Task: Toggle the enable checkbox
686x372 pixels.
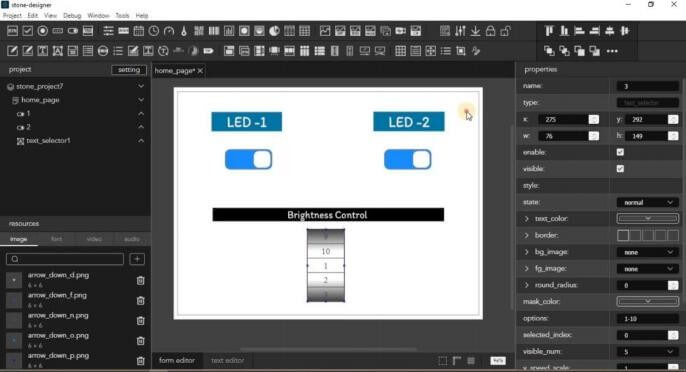Action: 620,152
